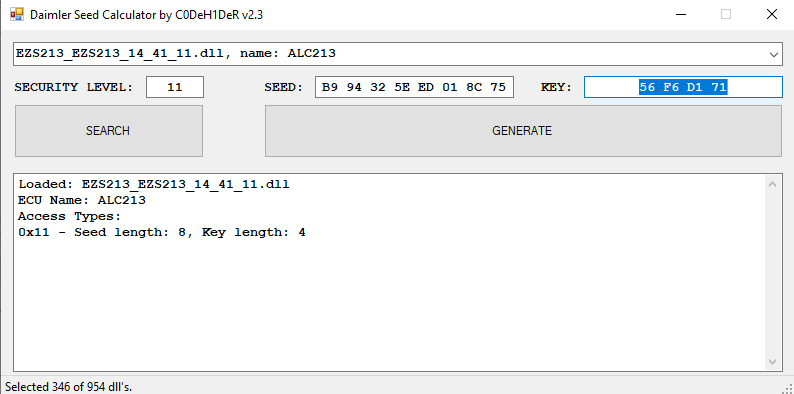This screenshot has width=794, height=394.
Task: Click the log scrollbar up arrow
Action: (772, 184)
